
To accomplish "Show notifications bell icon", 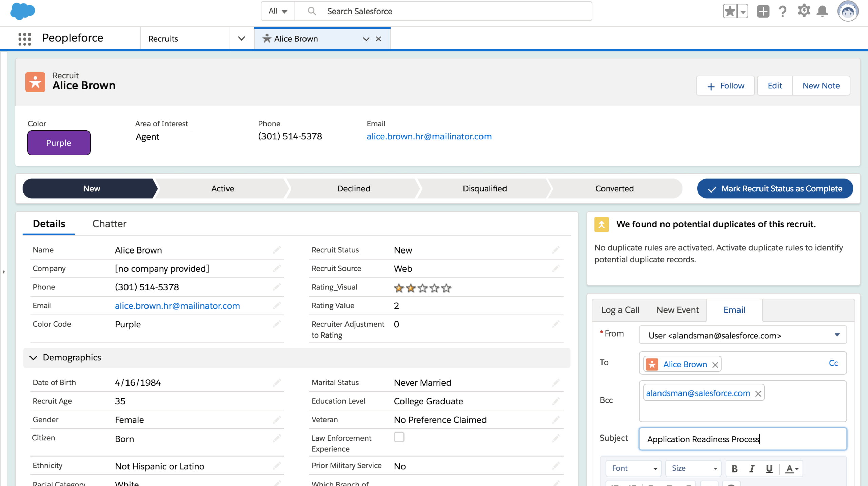I will 823,12.
